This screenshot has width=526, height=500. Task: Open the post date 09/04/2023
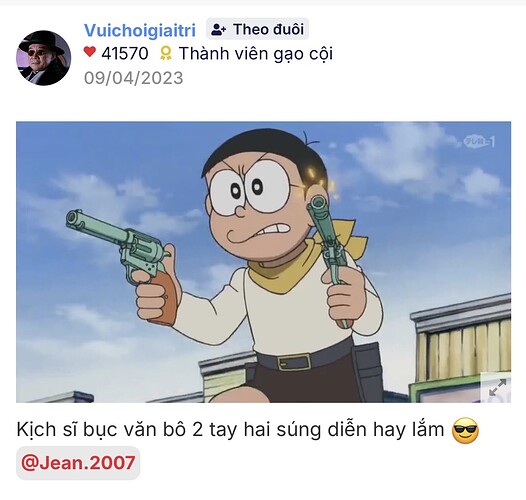(134, 78)
